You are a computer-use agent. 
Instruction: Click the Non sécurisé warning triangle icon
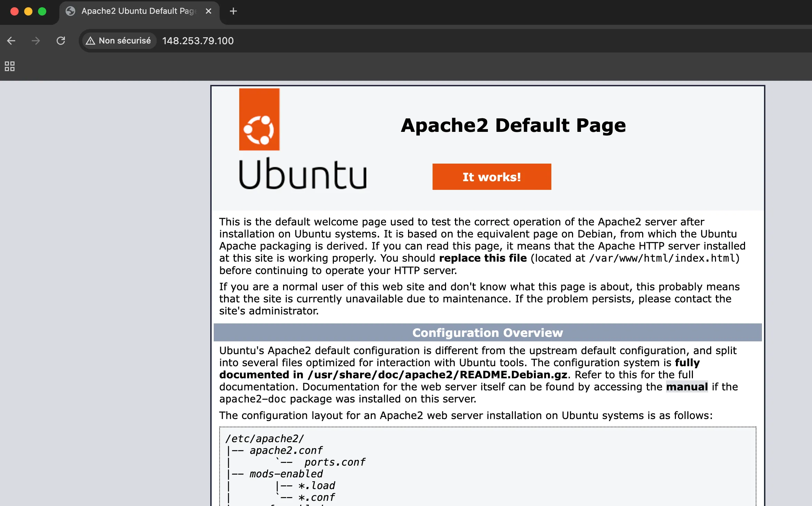(x=90, y=40)
